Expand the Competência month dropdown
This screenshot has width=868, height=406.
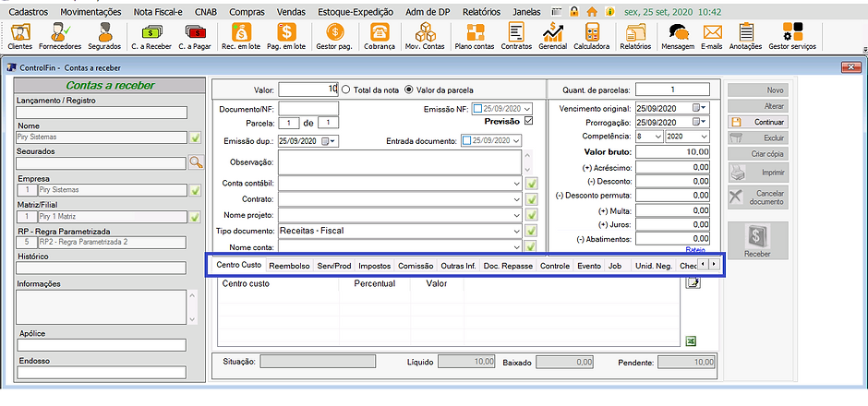pos(657,136)
